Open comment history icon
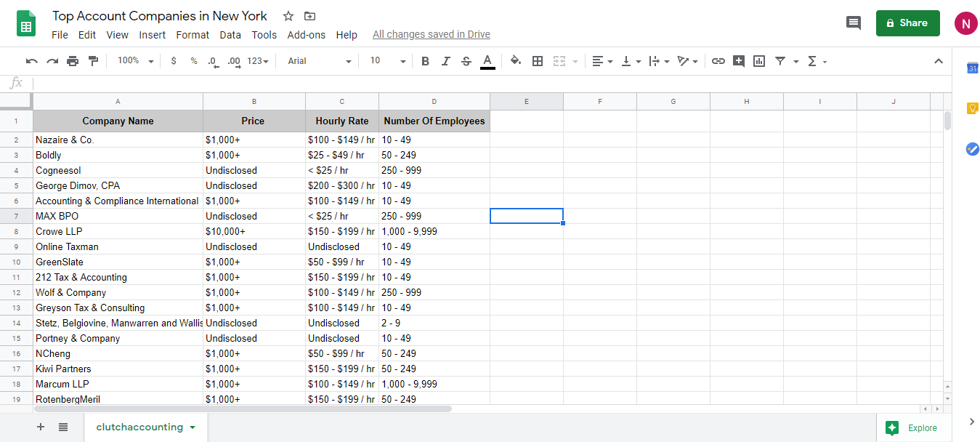980x442 pixels. 854,23
